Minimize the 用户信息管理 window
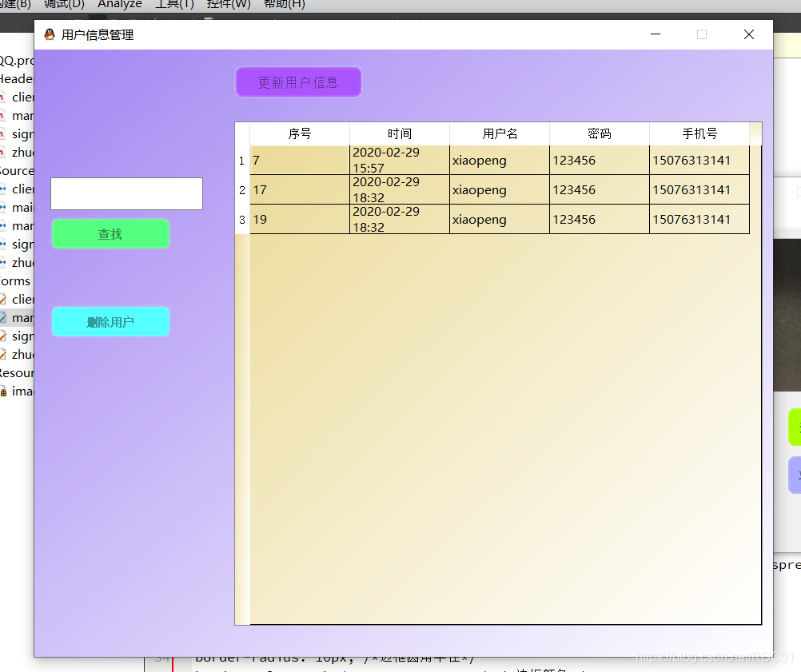Viewport: 801px width, 672px height. coord(656,34)
